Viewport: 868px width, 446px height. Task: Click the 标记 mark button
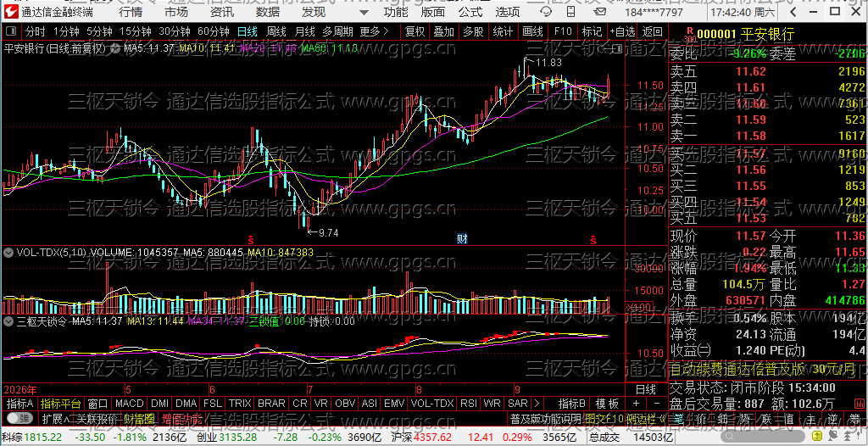[x=593, y=31]
